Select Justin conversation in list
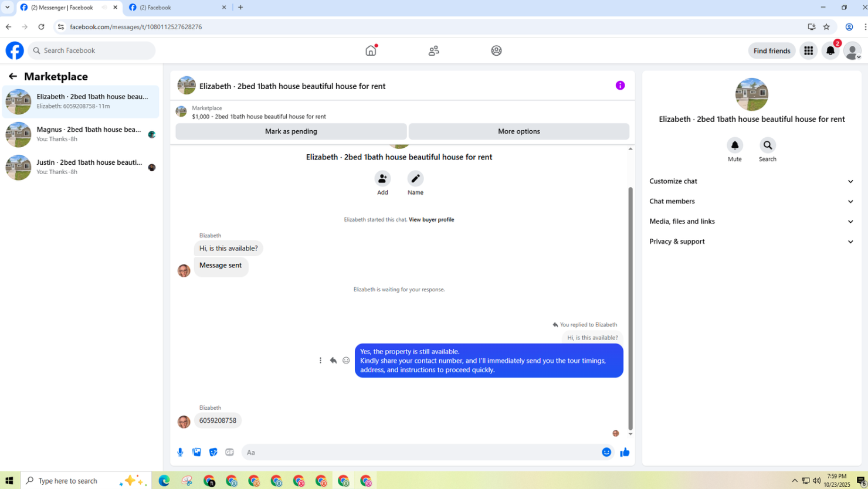Image resolution: width=868 pixels, height=489 pixels. point(81,167)
